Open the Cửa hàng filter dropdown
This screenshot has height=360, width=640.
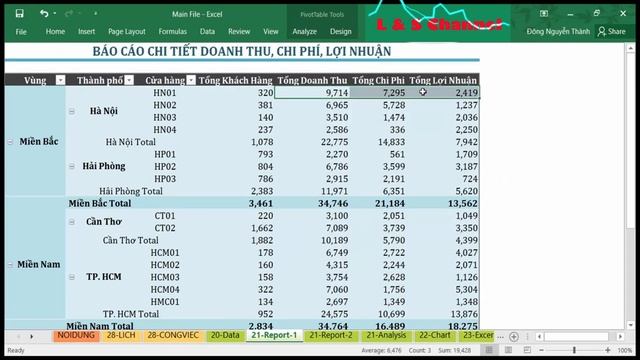coord(191,80)
